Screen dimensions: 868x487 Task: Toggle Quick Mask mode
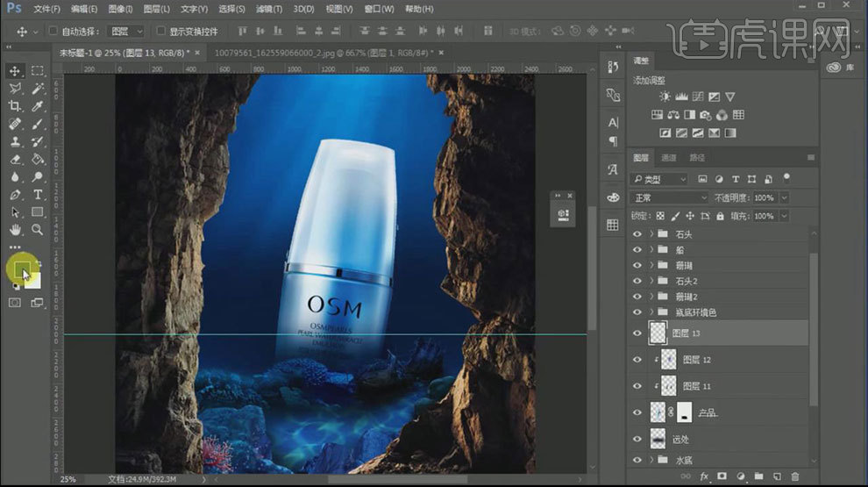[x=15, y=303]
